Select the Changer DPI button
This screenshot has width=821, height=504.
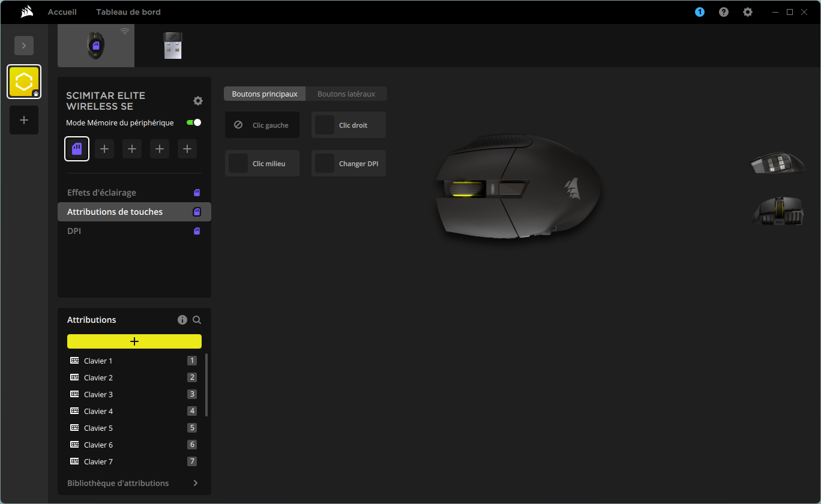(349, 163)
